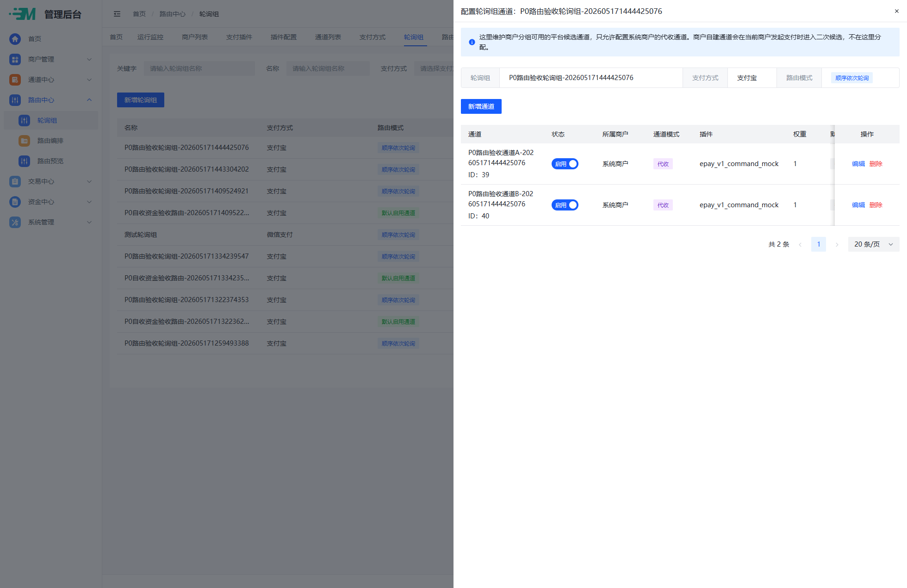Image resolution: width=907 pixels, height=588 pixels.
Task: Switch to the 通道列表 tab
Action: pos(328,37)
